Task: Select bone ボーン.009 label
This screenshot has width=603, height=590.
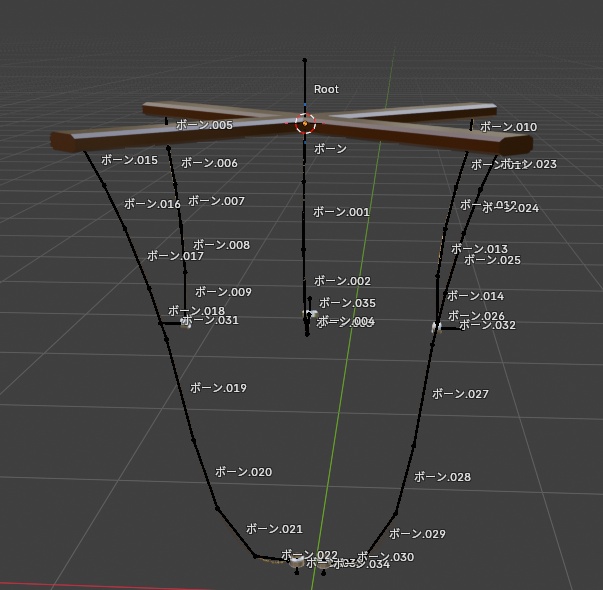Action: click(x=223, y=292)
